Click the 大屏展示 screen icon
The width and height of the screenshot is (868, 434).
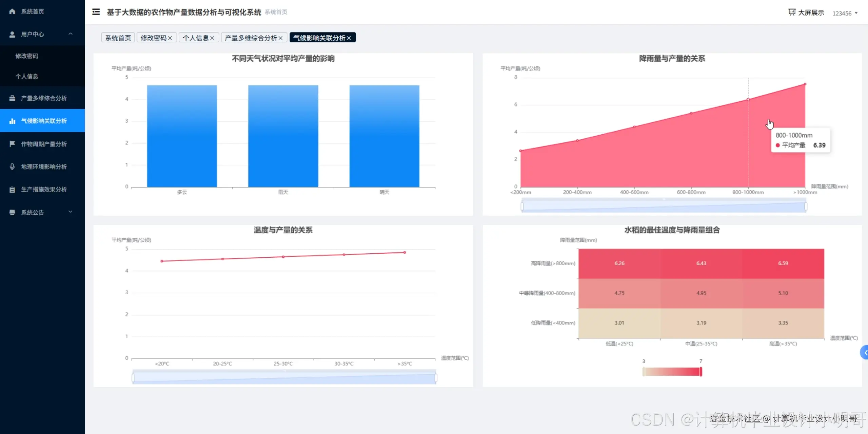click(x=792, y=13)
